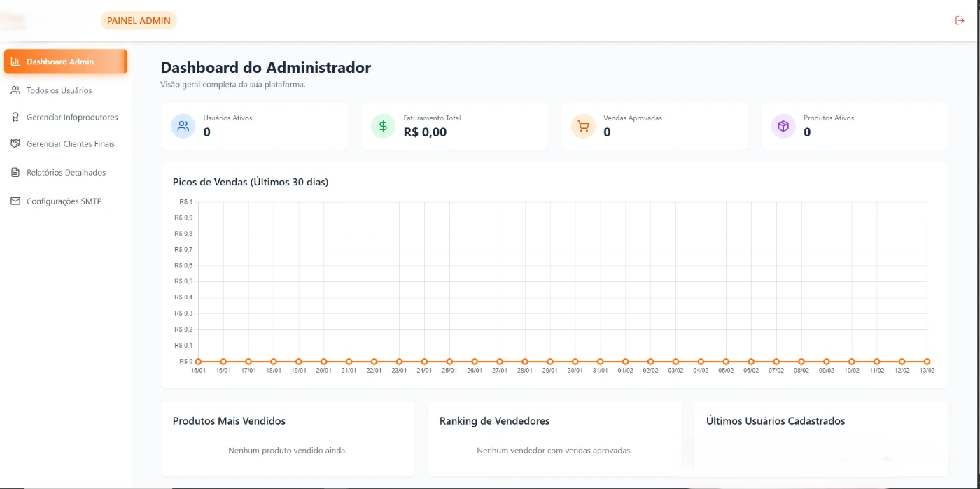Open Relatórios Detalhados in sidebar

pyautogui.click(x=66, y=172)
